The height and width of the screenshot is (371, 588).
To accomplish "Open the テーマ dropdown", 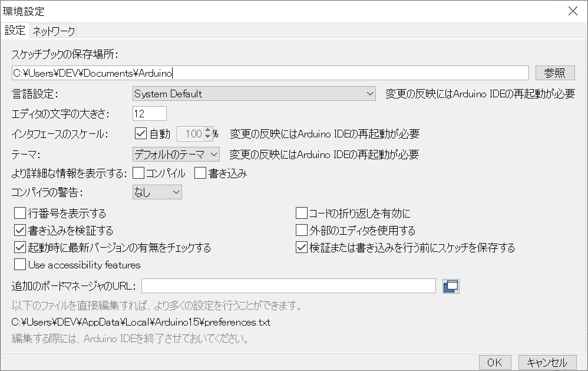I will tap(176, 155).
